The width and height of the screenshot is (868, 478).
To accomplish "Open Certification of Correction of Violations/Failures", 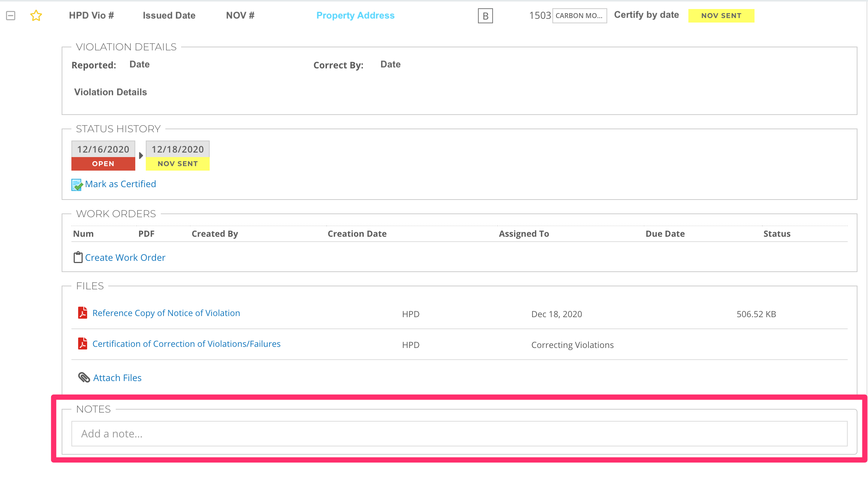I will [186, 344].
